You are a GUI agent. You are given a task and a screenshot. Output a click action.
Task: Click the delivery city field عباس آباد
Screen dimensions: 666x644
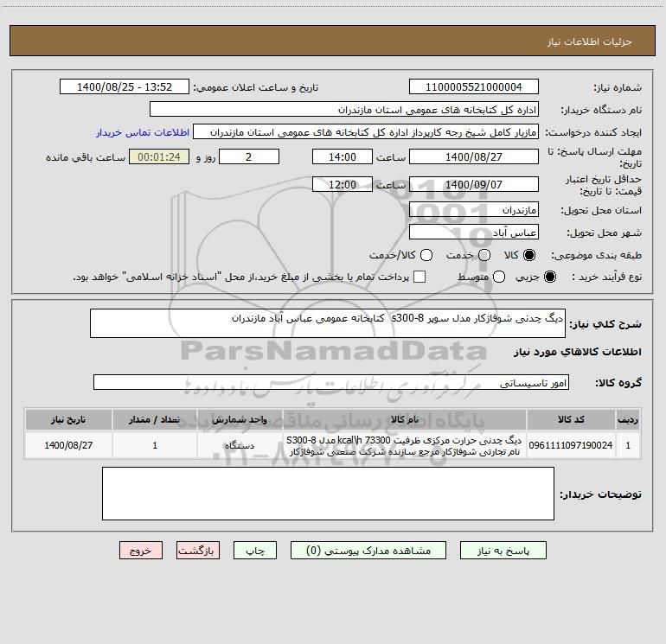[474, 232]
